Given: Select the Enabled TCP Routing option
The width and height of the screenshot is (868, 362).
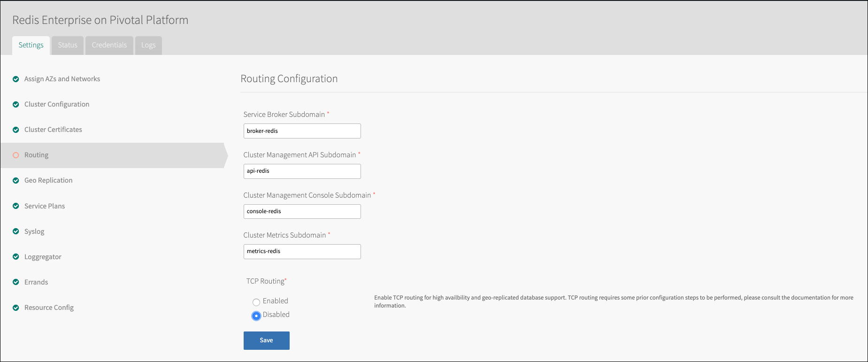Looking at the screenshot, I should click(256, 302).
